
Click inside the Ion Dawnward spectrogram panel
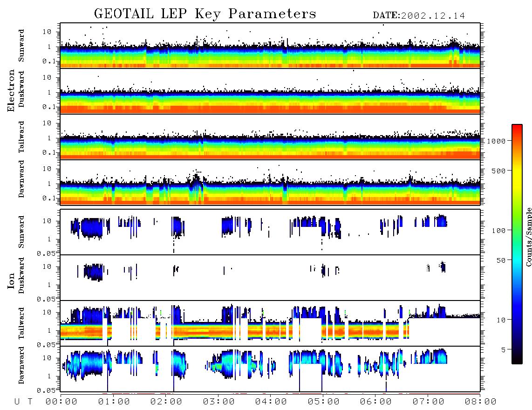(270, 369)
